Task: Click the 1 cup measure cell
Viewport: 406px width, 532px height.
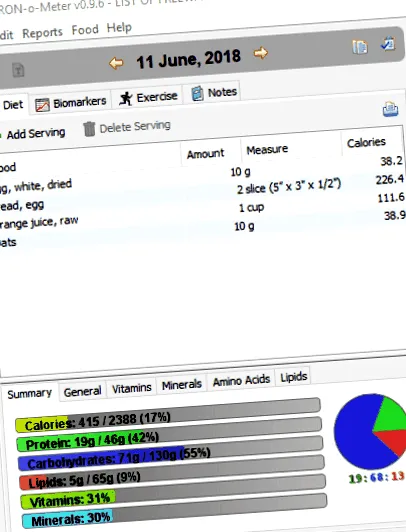Action: pos(251,207)
